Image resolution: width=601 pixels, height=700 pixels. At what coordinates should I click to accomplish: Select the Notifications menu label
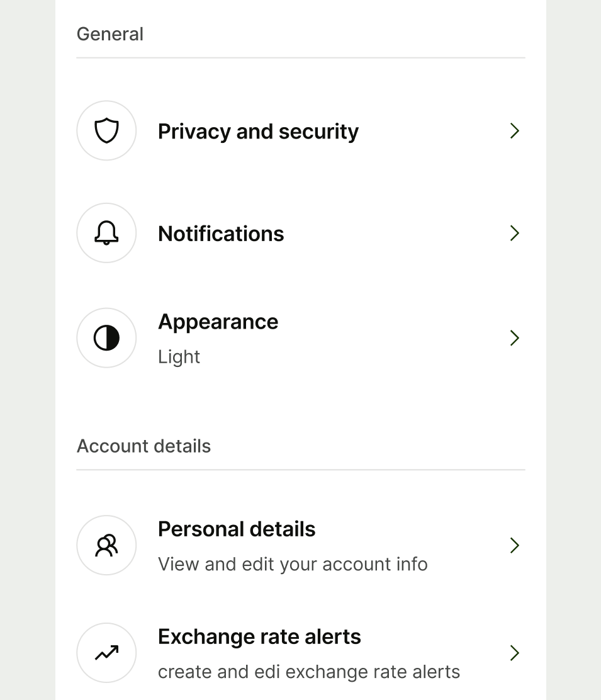point(221,234)
